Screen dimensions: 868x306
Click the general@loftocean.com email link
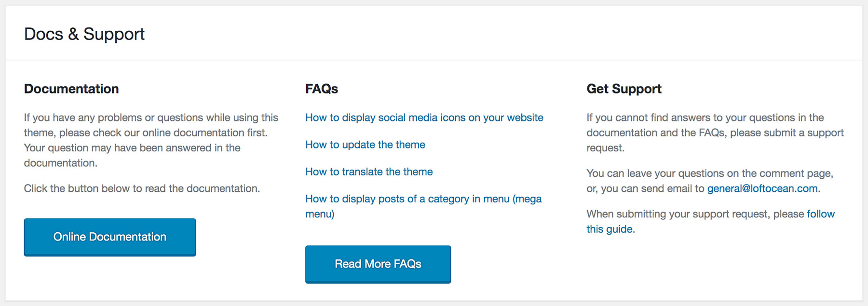coord(762,188)
